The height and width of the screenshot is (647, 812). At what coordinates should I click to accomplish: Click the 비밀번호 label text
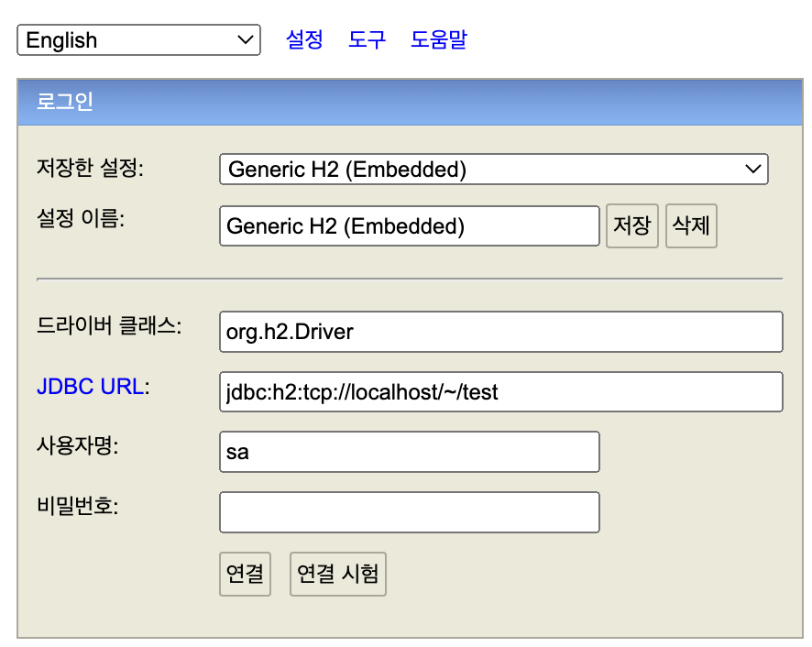pos(78,506)
